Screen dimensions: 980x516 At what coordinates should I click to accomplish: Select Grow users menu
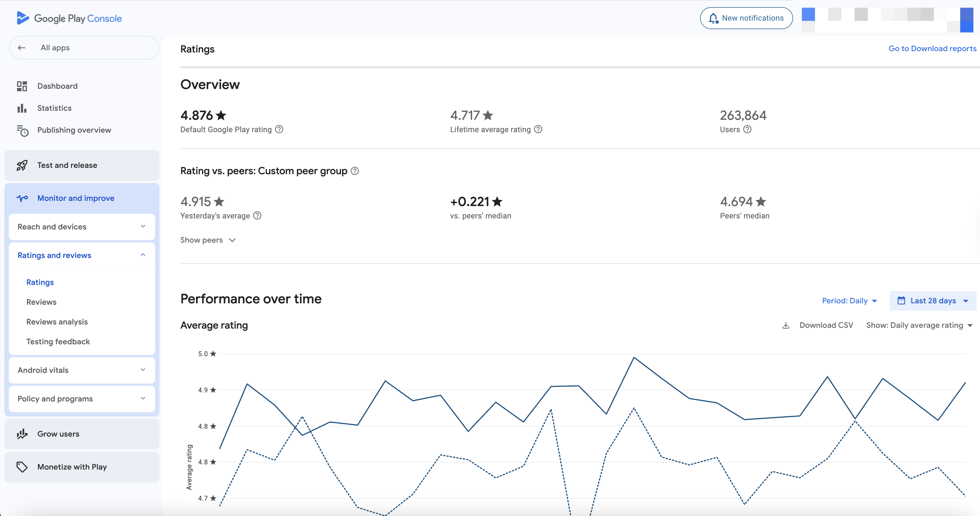(82, 434)
